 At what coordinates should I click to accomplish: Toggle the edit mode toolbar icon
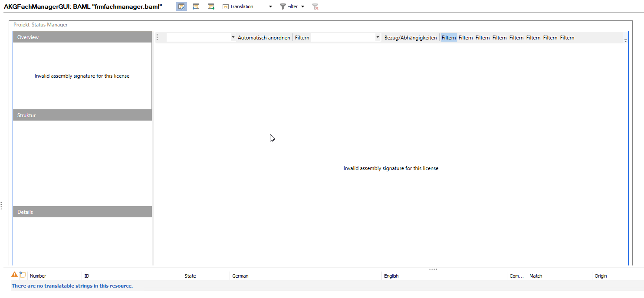click(x=181, y=7)
